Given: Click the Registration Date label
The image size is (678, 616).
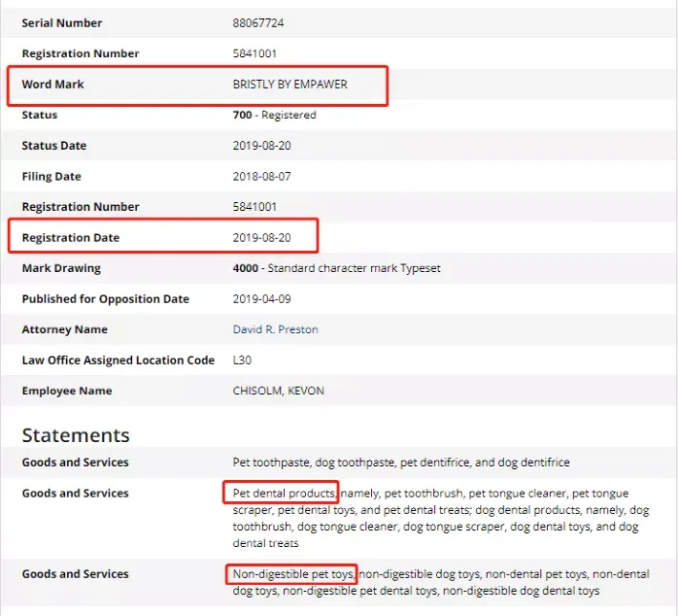Looking at the screenshot, I should pyautogui.click(x=71, y=238).
